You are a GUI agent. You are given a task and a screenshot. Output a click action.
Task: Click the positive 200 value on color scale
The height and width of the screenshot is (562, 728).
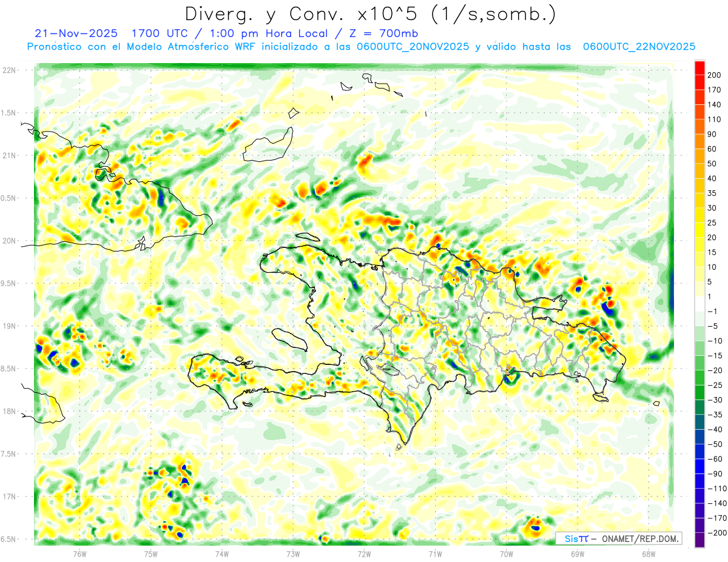[713, 75]
